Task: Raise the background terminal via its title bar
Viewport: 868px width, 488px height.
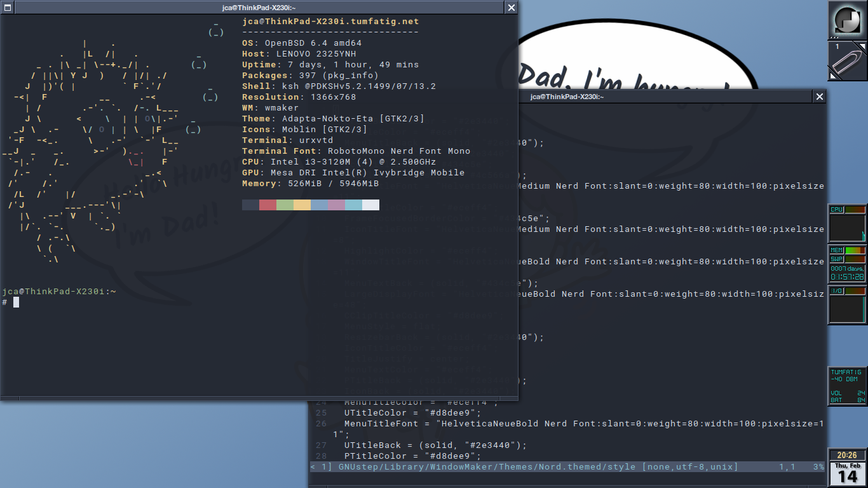Action: 665,97
